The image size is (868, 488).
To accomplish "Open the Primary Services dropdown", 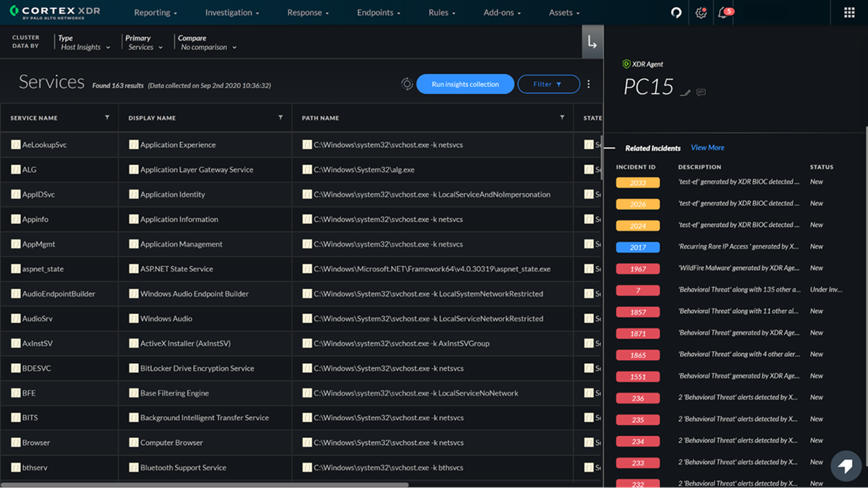I will [145, 46].
